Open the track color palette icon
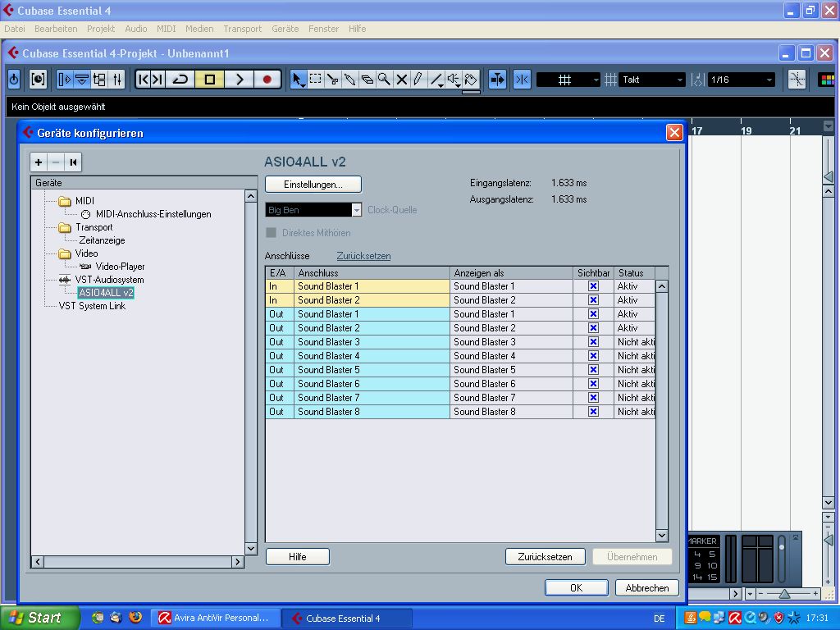Image resolution: width=840 pixels, height=630 pixels. [x=829, y=80]
